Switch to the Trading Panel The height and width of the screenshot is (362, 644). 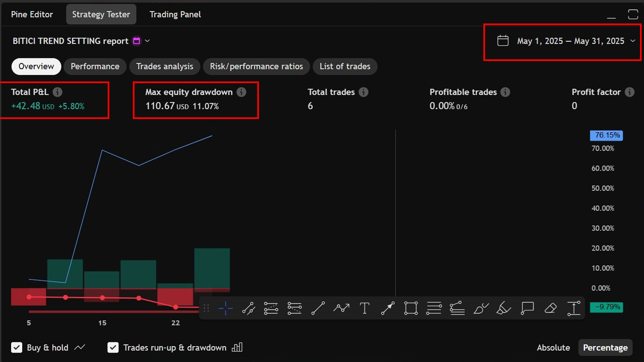coord(175,14)
